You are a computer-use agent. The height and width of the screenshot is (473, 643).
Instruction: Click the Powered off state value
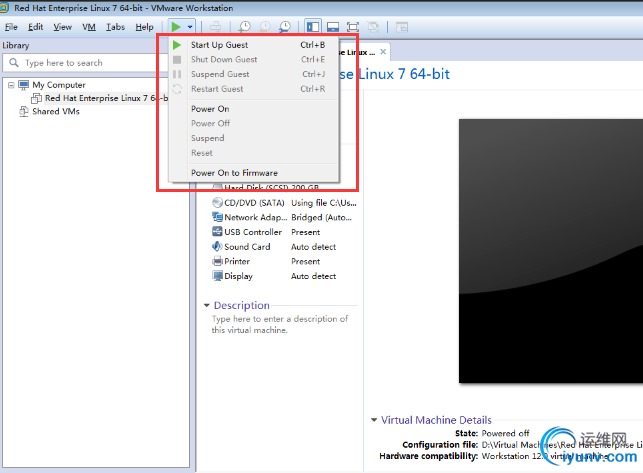pyautogui.click(x=505, y=433)
